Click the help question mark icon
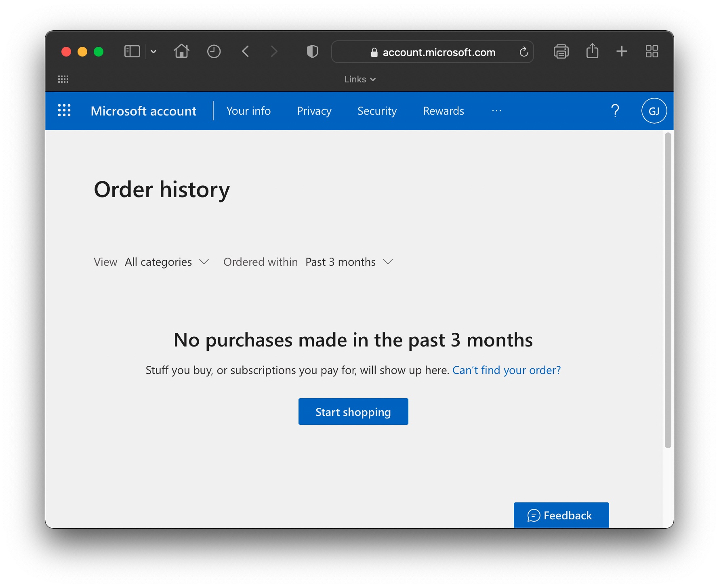The height and width of the screenshot is (588, 719). (615, 111)
